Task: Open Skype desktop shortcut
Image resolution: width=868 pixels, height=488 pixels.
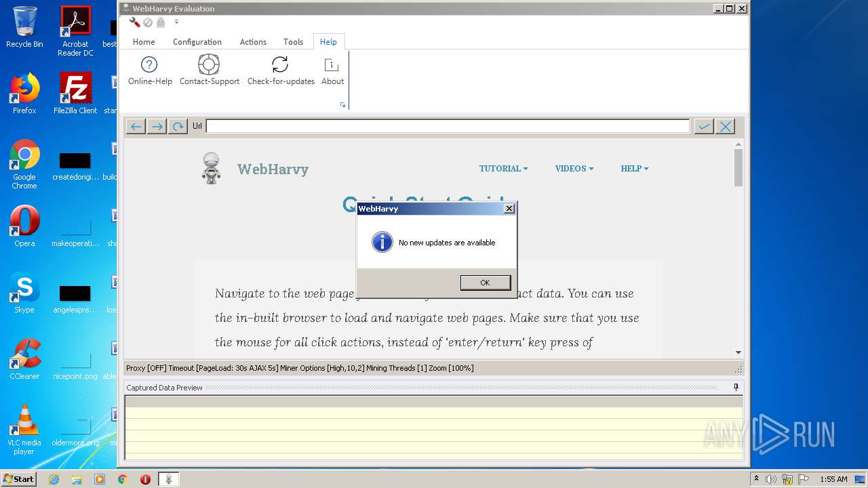Action: tap(24, 293)
